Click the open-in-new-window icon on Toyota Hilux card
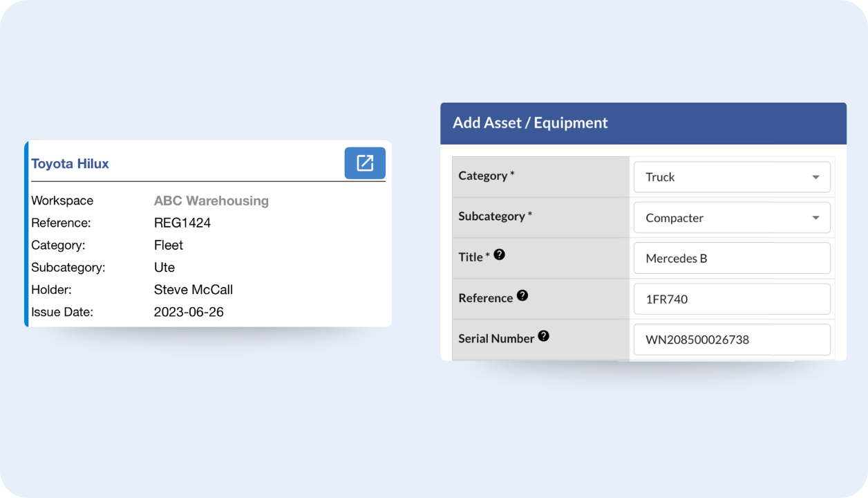 pyautogui.click(x=365, y=163)
